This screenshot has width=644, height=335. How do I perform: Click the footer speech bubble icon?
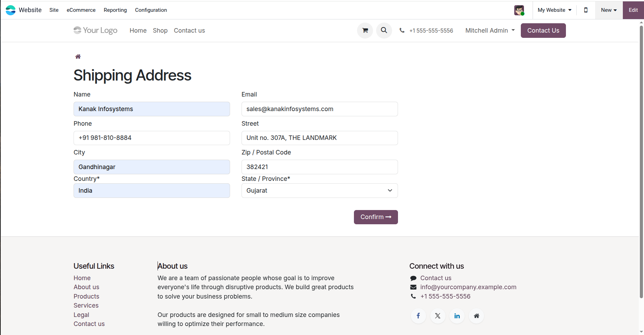[413, 278]
